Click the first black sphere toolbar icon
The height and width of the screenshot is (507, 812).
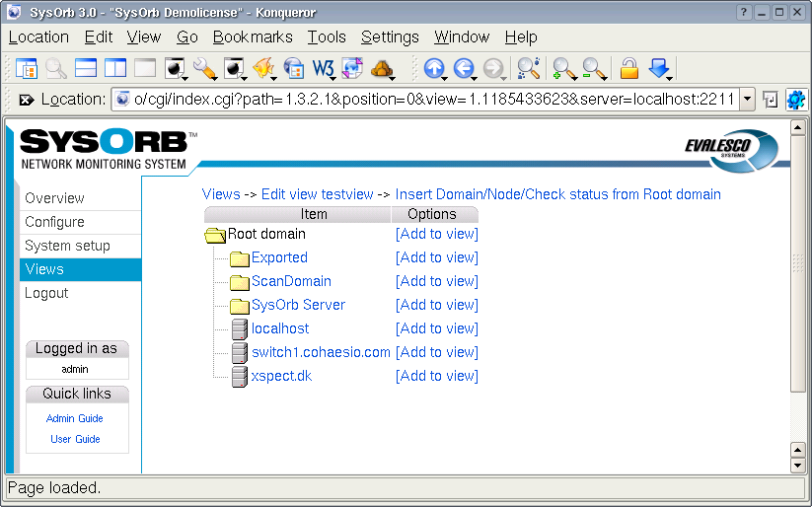click(x=175, y=68)
